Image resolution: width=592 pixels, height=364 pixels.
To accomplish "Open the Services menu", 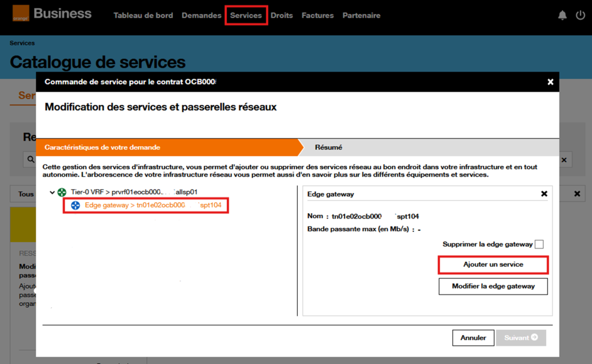I will tap(246, 16).
